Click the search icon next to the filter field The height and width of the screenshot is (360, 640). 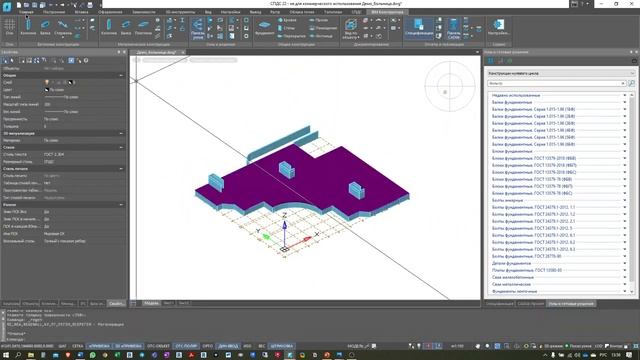631,83
